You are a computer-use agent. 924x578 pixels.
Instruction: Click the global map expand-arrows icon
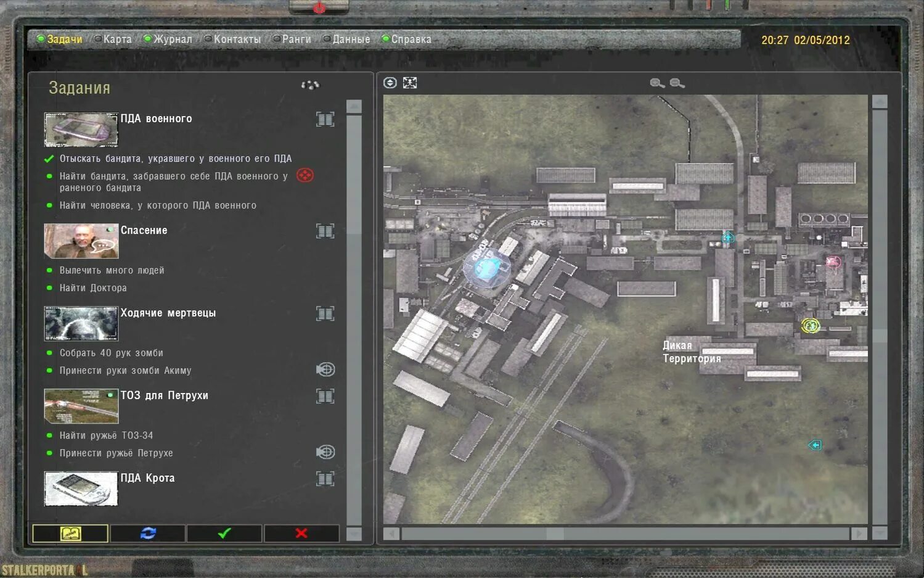point(410,83)
